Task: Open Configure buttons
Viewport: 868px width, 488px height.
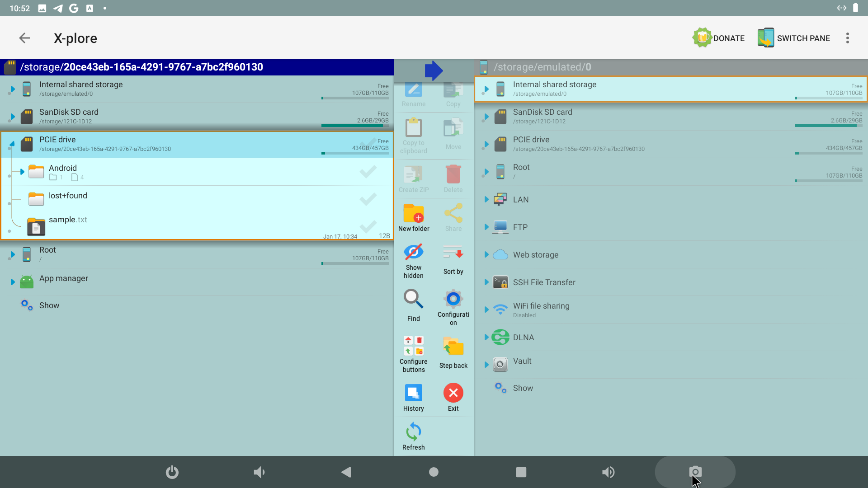Action: click(x=414, y=355)
